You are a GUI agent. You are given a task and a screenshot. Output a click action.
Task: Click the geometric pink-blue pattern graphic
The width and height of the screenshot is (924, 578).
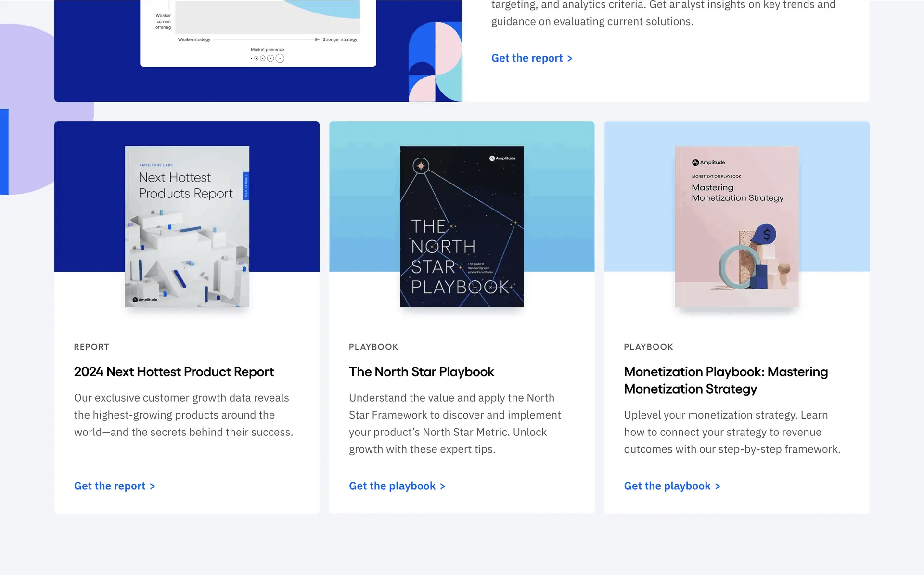point(435,62)
